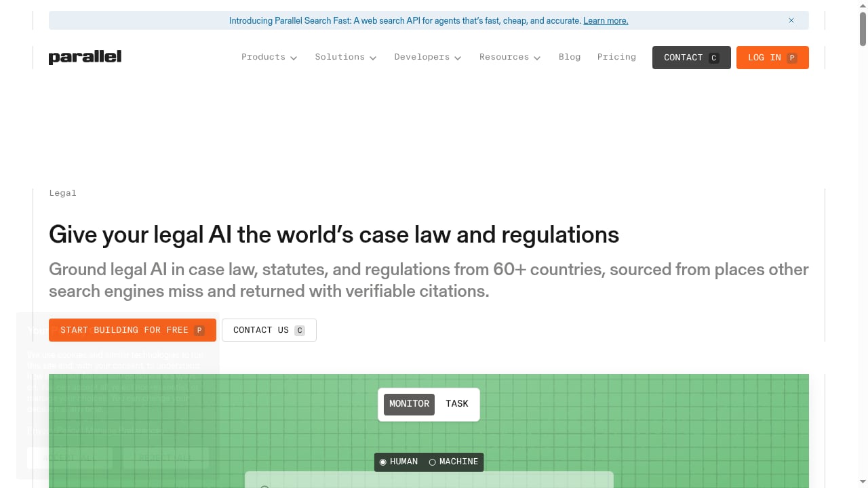The image size is (868, 488).
Task: Click the dark CONTACT button in header
Action: coord(692,58)
